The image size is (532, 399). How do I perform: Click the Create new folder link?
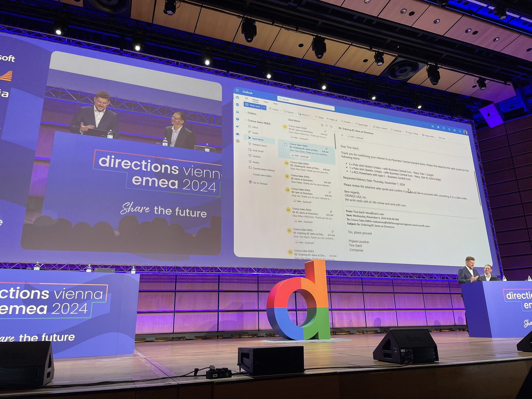tap(262, 175)
